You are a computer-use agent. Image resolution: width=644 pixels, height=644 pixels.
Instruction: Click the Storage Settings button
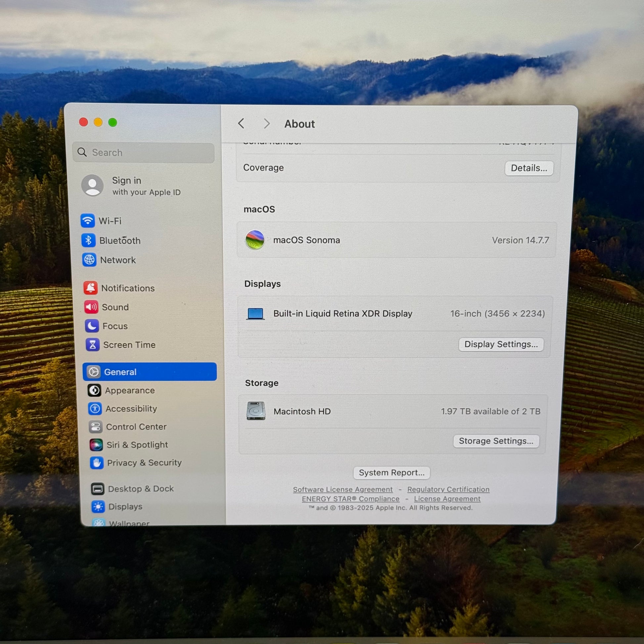pos(496,441)
